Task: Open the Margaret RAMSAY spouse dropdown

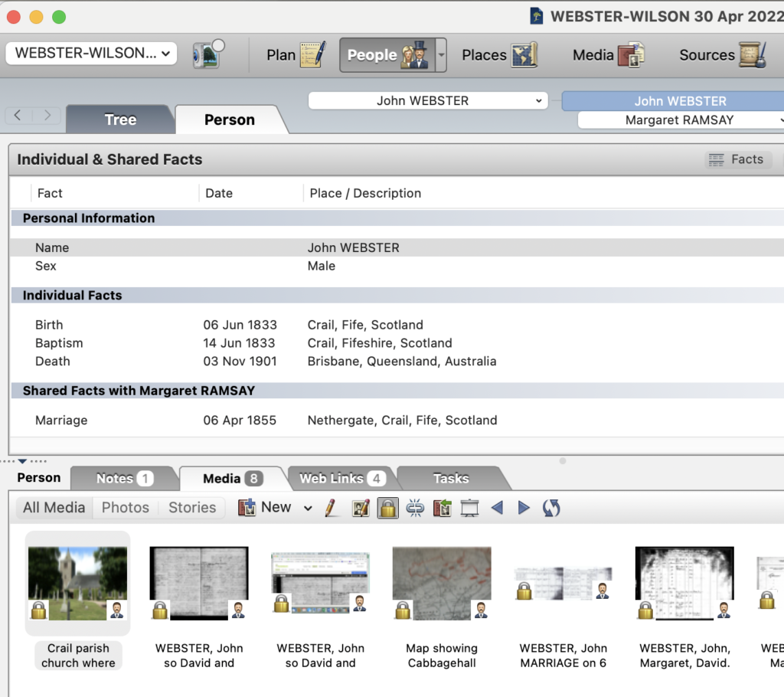Action: 681,120
